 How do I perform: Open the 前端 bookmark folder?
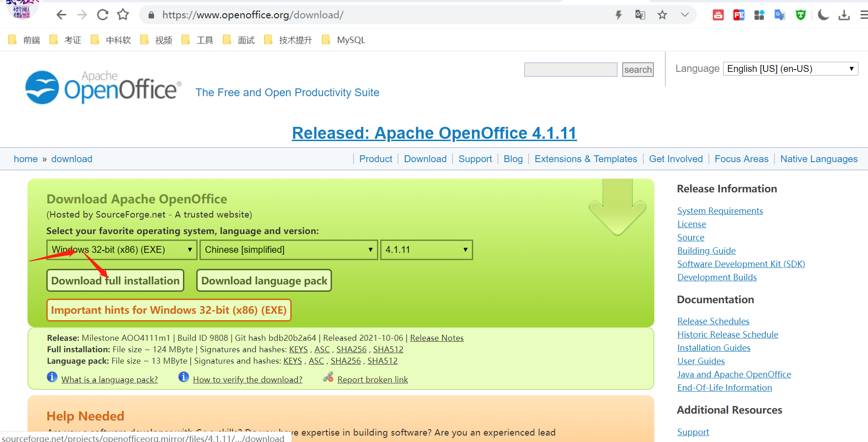pyautogui.click(x=24, y=40)
